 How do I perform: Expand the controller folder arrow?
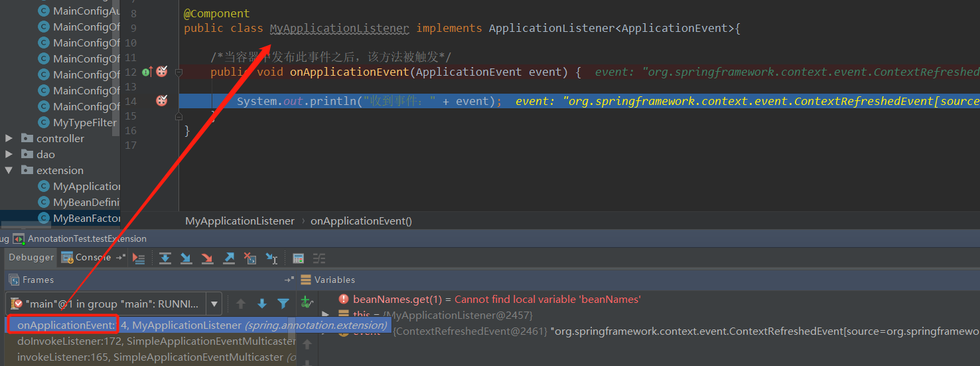[x=9, y=138]
